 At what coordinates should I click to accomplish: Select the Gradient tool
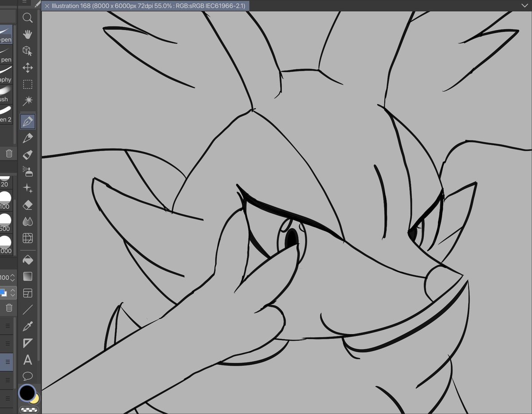point(27,276)
